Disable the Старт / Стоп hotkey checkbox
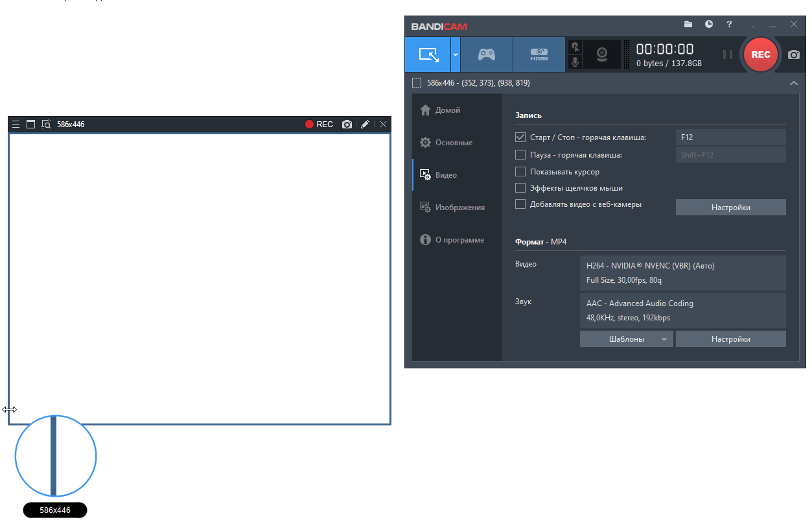This screenshot has width=812, height=524. pyautogui.click(x=520, y=137)
